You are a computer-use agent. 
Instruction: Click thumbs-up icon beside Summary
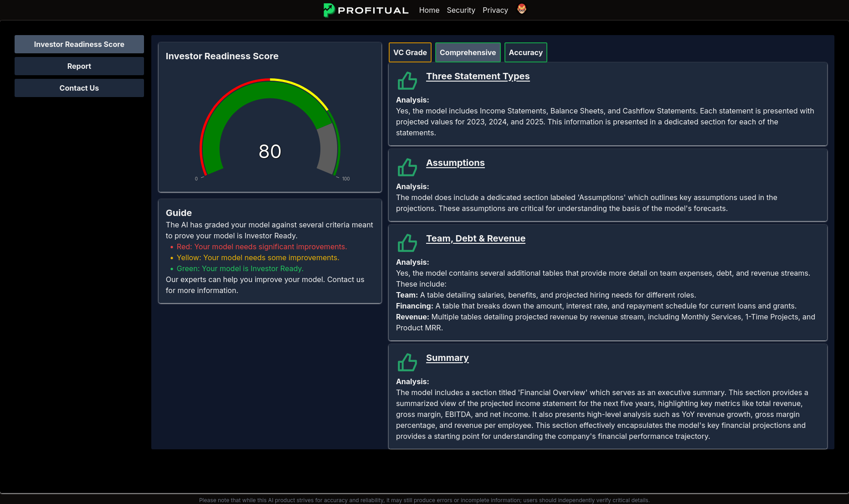tap(407, 362)
